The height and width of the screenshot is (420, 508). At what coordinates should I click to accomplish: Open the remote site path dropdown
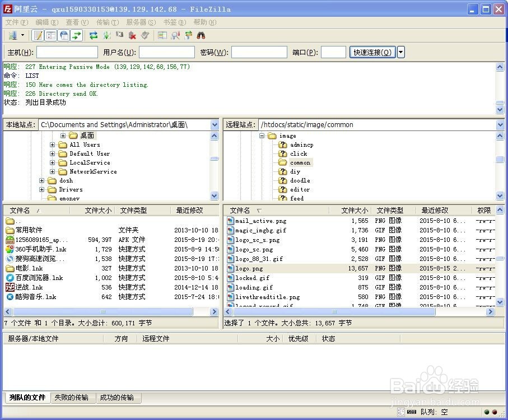[x=500, y=125]
